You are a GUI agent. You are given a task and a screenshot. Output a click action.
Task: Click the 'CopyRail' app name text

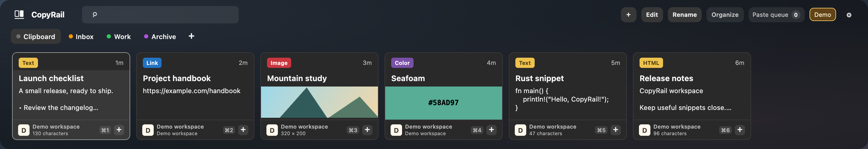(x=48, y=14)
